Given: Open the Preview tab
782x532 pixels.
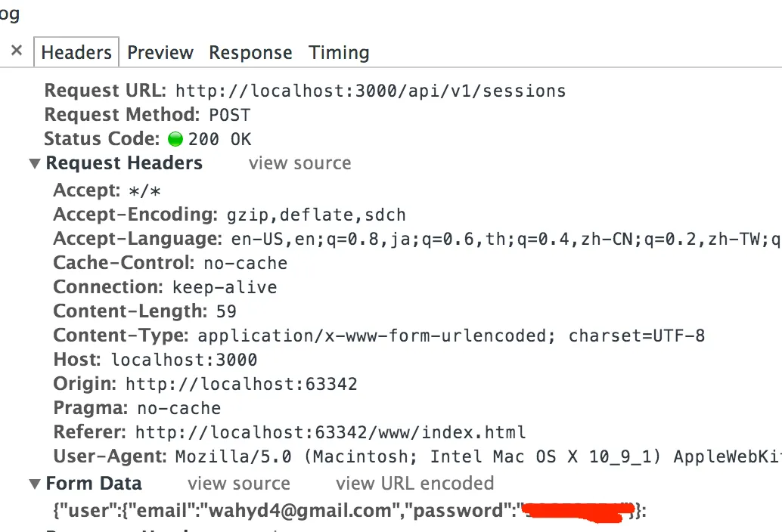Looking at the screenshot, I should tap(160, 52).
